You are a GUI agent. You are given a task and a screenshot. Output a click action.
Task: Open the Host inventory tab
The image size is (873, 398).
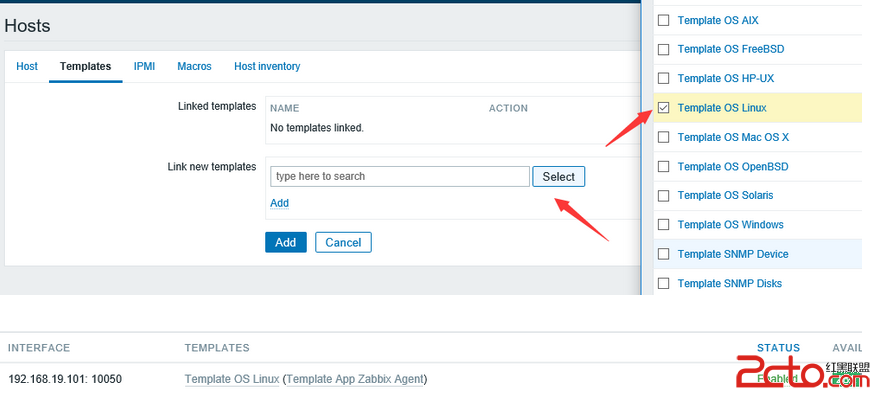pos(267,66)
